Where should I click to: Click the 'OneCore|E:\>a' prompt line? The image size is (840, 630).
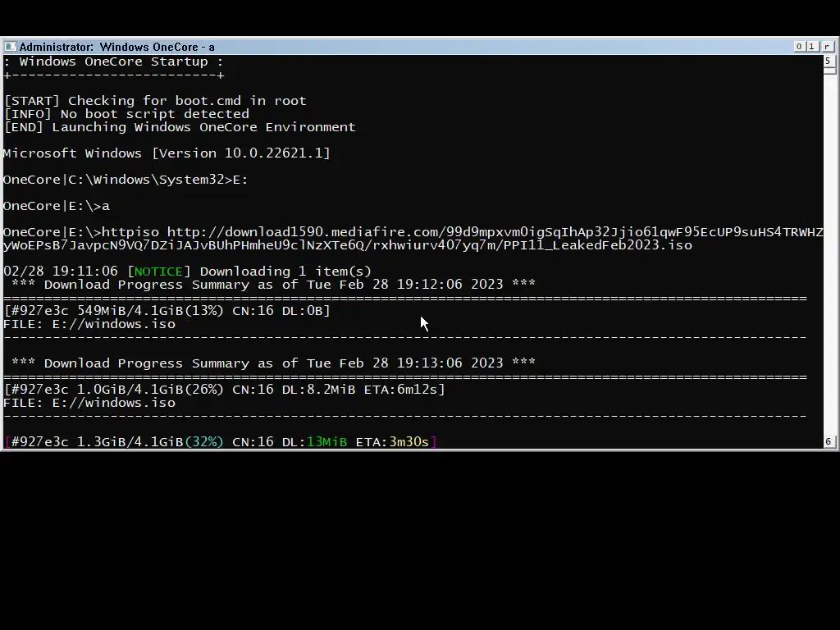(x=57, y=206)
